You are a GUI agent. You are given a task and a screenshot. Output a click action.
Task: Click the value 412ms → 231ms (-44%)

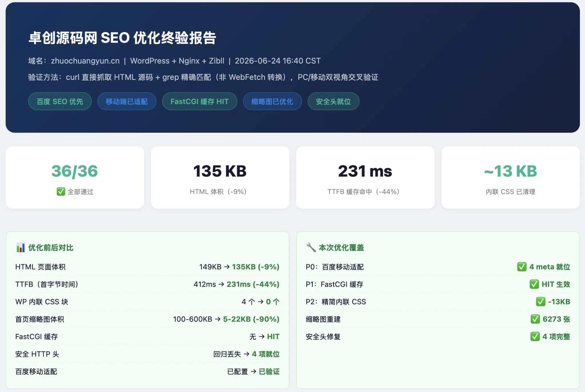point(237,284)
